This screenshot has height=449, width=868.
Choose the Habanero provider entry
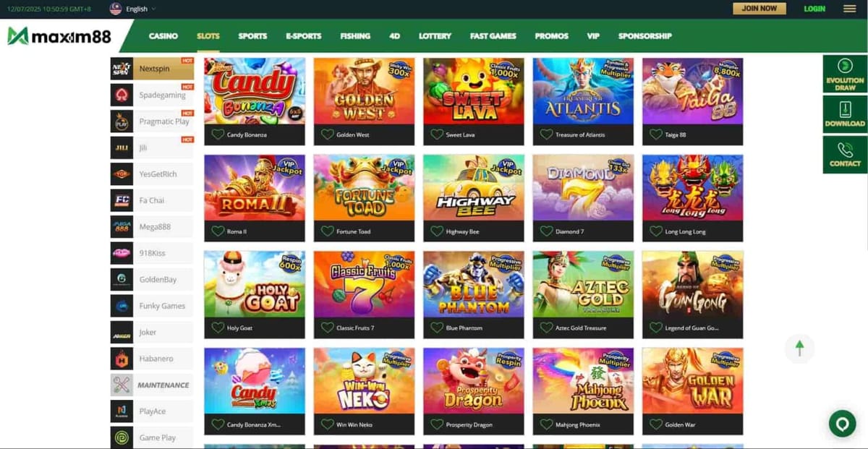152,359
